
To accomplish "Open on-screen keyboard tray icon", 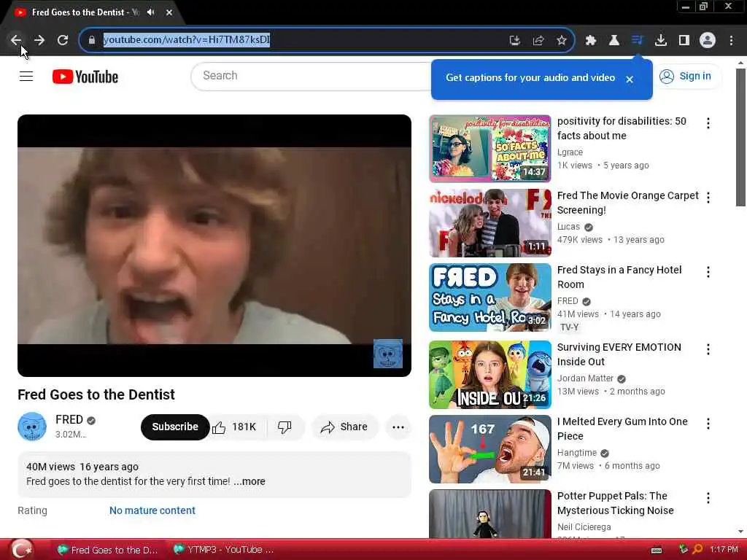I will point(657,551).
